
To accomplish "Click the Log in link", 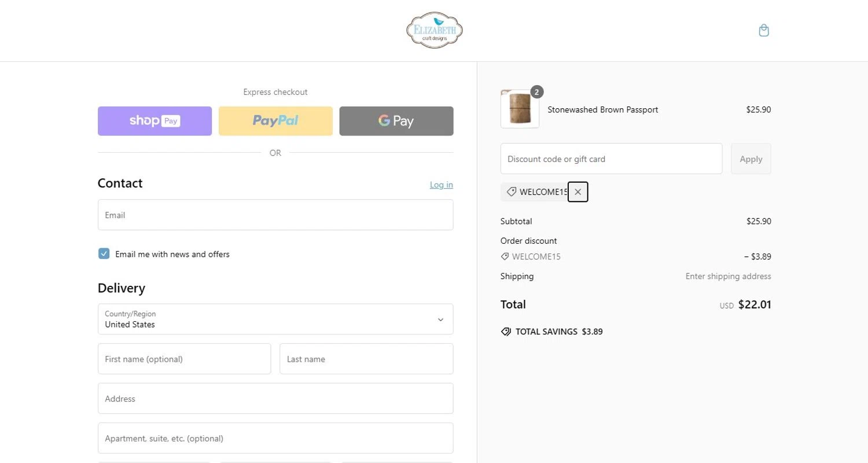I will tap(442, 185).
